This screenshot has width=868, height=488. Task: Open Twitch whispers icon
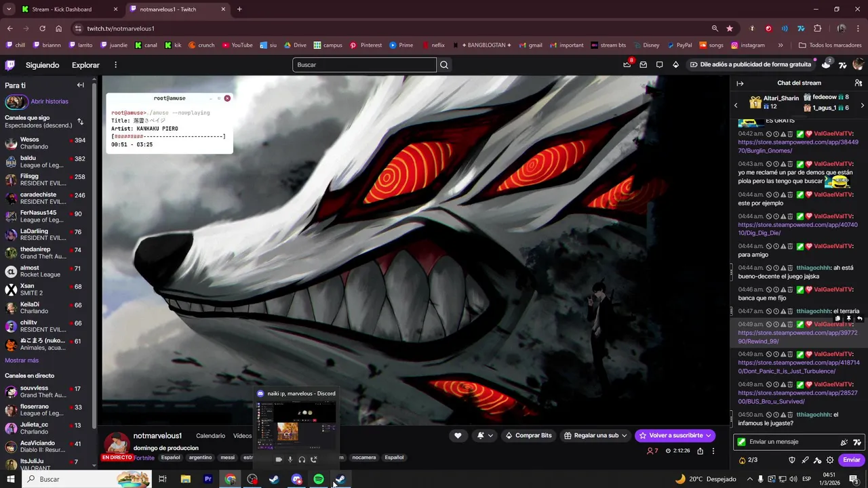(x=659, y=65)
